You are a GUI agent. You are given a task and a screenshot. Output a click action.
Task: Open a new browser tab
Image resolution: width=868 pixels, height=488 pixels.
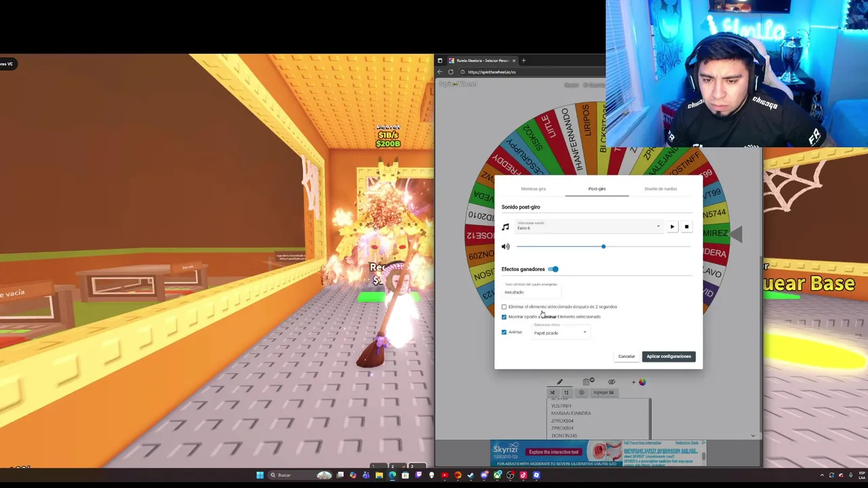click(524, 61)
